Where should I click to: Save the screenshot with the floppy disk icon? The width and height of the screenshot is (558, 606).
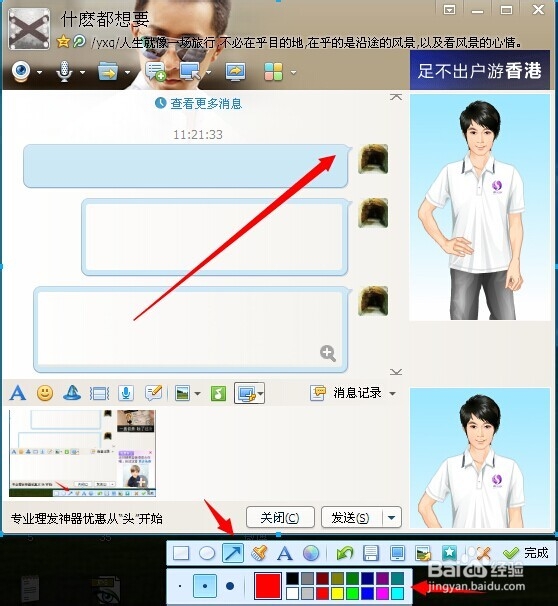[x=371, y=553]
